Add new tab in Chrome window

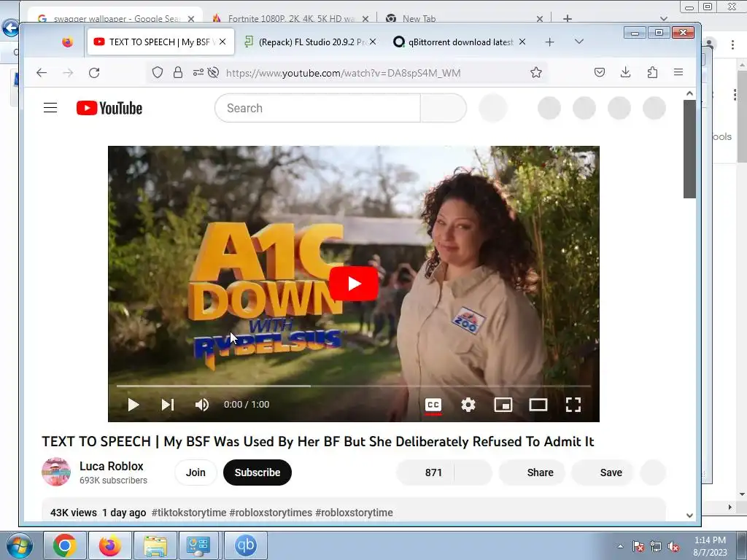pos(568,18)
